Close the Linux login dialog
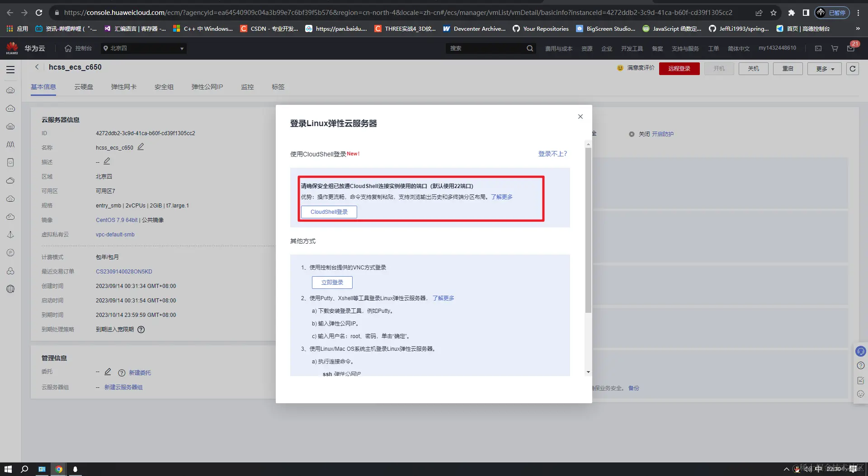This screenshot has width=868, height=476. [x=580, y=117]
